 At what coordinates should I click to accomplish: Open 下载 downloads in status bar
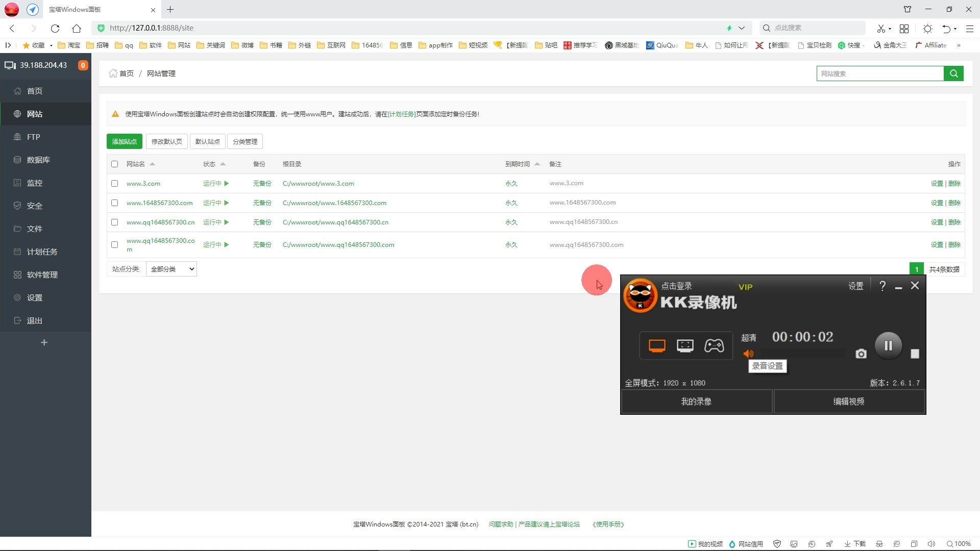(x=855, y=544)
